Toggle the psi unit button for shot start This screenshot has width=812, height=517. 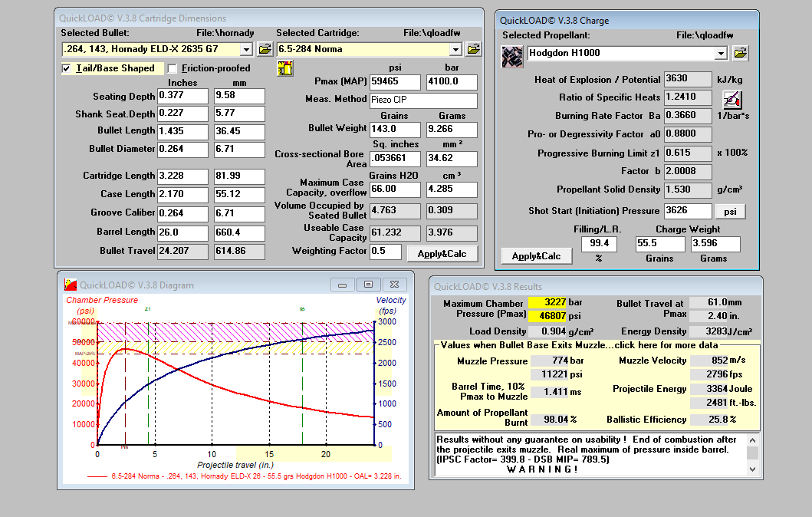(730, 211)
